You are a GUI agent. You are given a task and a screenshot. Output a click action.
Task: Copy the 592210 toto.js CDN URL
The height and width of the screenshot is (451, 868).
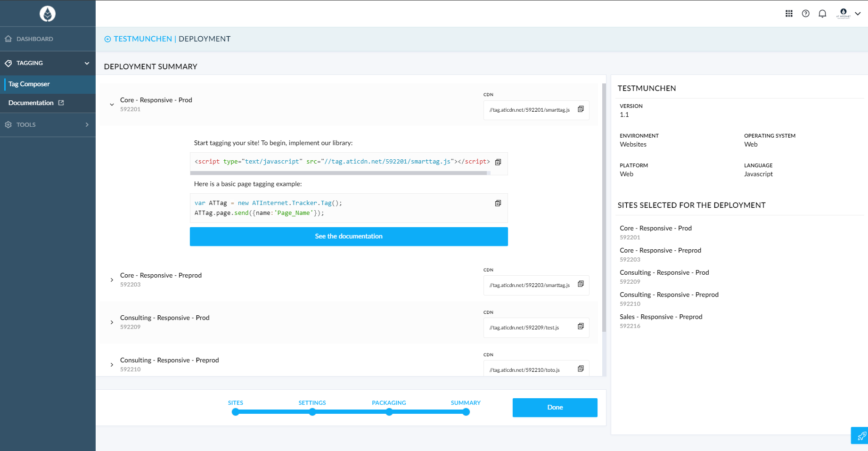tap(581, 369)
